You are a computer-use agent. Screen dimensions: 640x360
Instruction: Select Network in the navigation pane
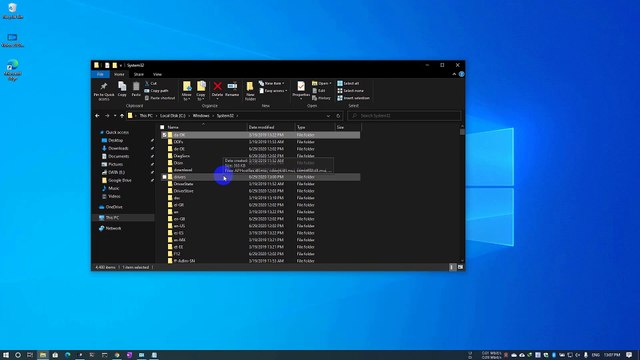pyautogui.click(x=113, y=228)
